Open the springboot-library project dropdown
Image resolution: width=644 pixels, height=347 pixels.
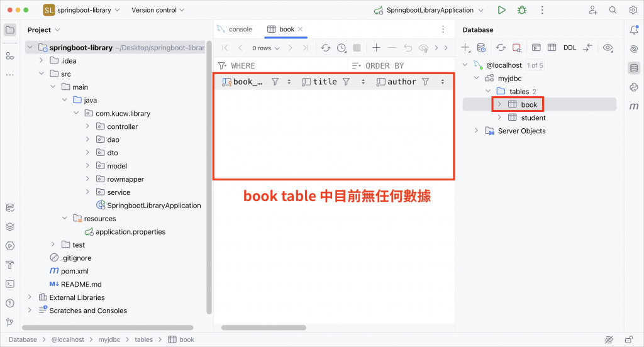click(x=82, y=10)
